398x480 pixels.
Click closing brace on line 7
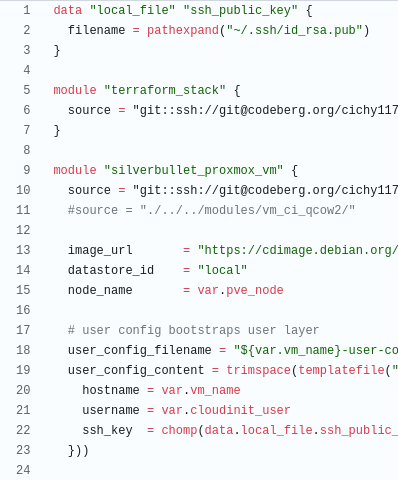click(x=57, y=130)
